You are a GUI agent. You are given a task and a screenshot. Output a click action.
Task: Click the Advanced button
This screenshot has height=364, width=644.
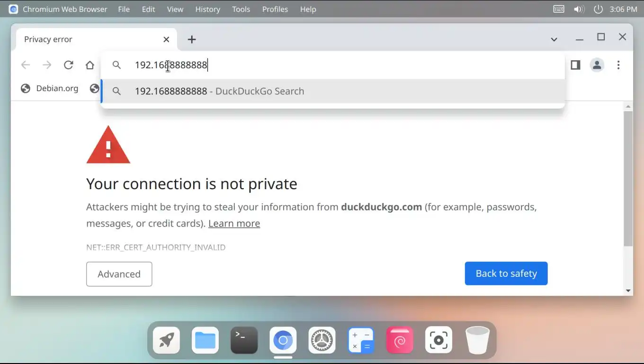pyautogui.click(x=119, y=274)
